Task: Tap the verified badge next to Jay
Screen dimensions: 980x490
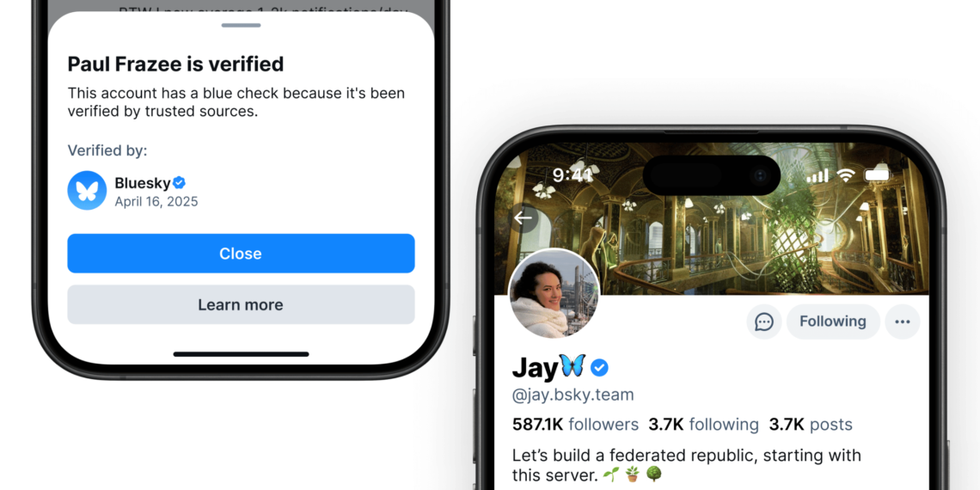Action: [x=599, y=368]
